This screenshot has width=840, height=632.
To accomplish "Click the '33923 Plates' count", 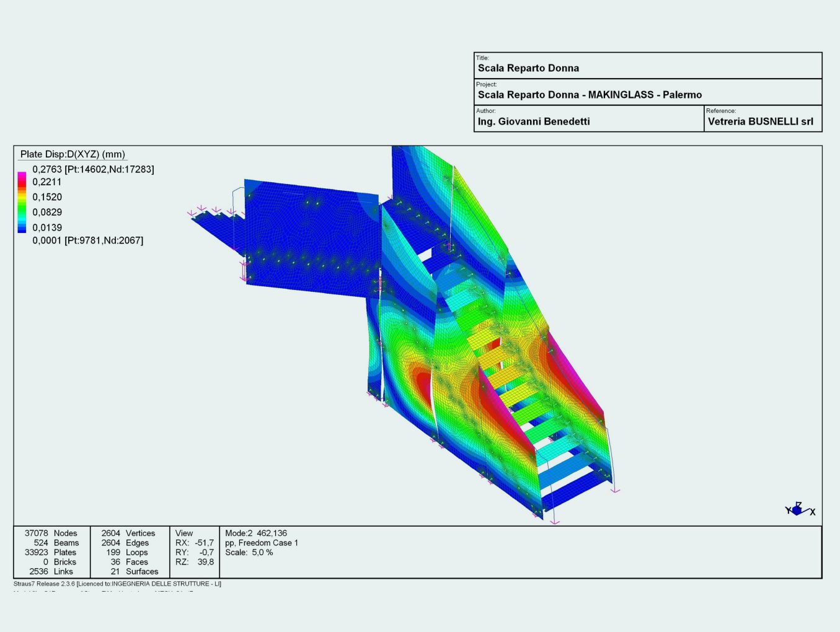I will click(50, 552).
